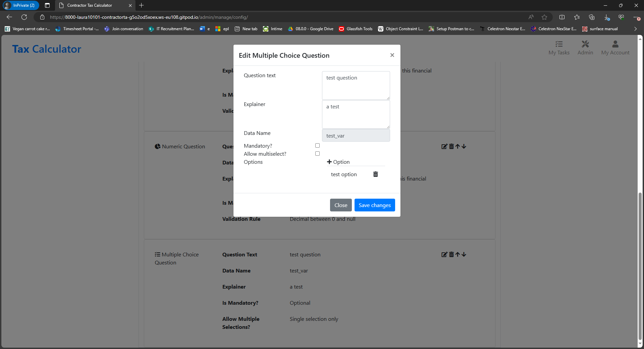Open the 'Vegan carrot cake' bookmark
The width and height of the screenshot is (644, 349).
click(x=28, y=29)
